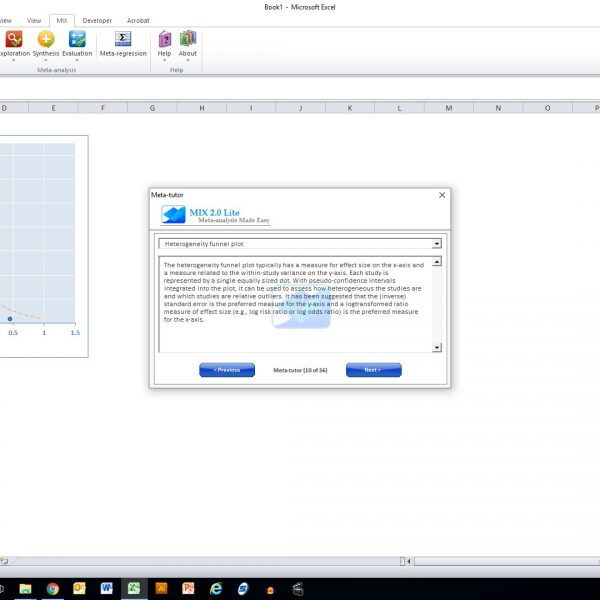Select column K header
Screen dimensions: 600x600
pyautogui.click(x=350, y=108)
